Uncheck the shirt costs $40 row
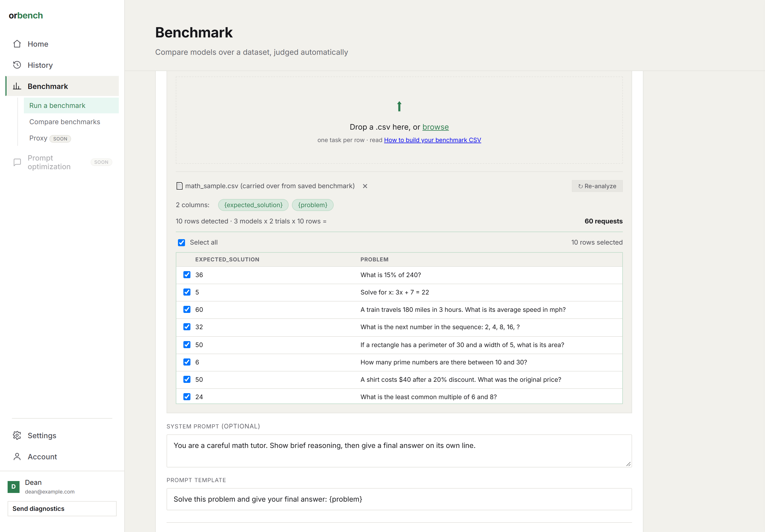The image size is (765, 532). [187, 379]
